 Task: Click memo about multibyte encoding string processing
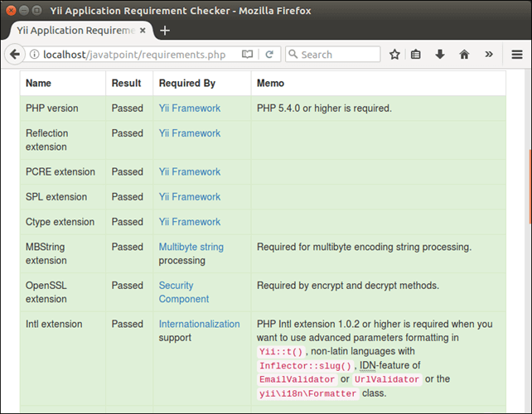(364, 248)
